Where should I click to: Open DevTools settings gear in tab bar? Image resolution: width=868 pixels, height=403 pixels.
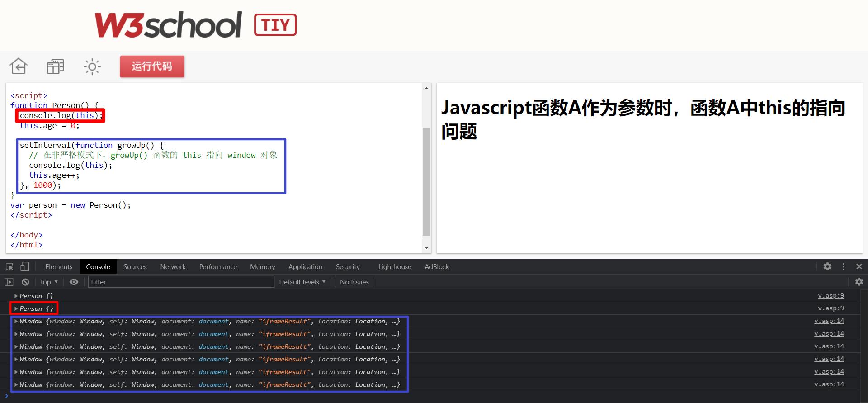click(827, 267)
